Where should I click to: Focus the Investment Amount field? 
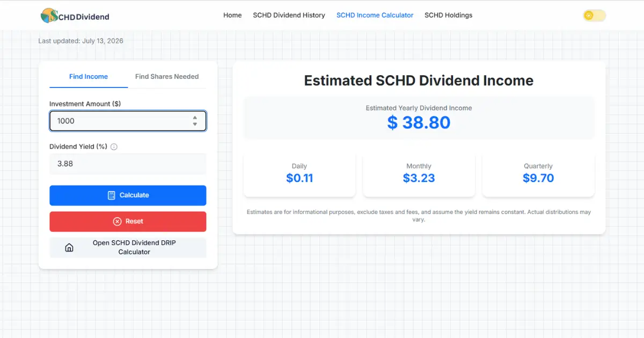coord(128,121)
